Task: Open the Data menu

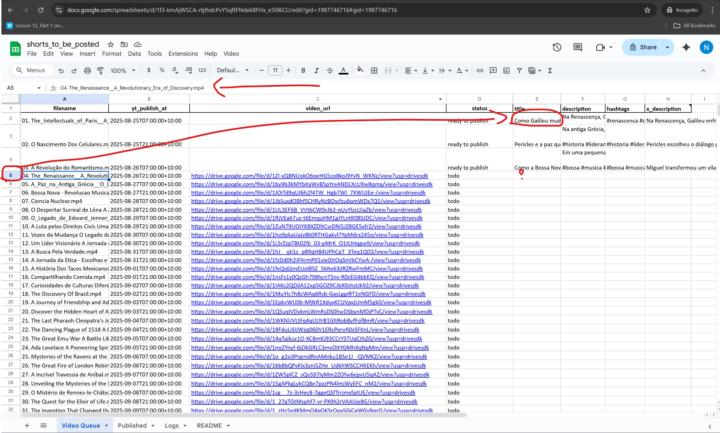Action: click(x=134, y=54)
